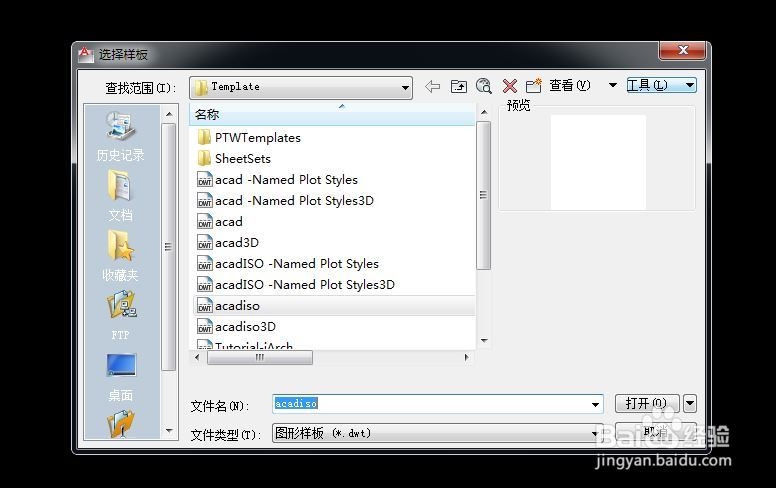Click the file list scroll-up arrow
This screenshot has width=776, height=488.
click(x=484, y=112)
